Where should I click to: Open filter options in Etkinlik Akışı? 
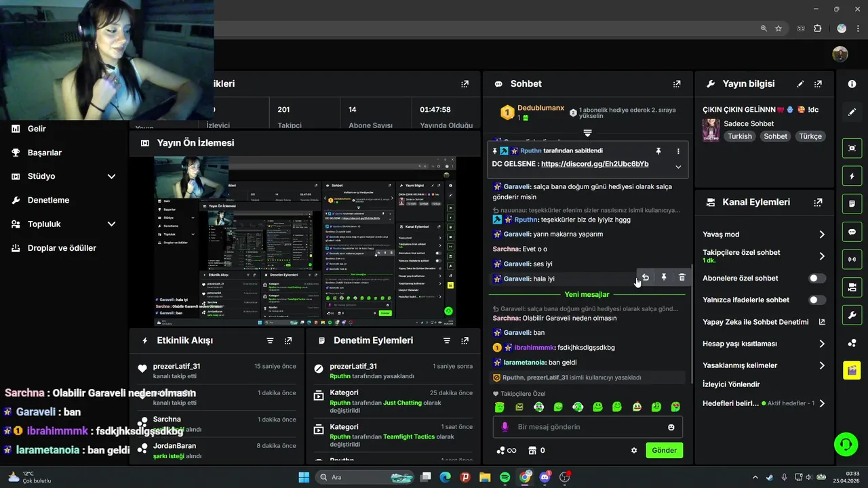[x=270, y=340]
